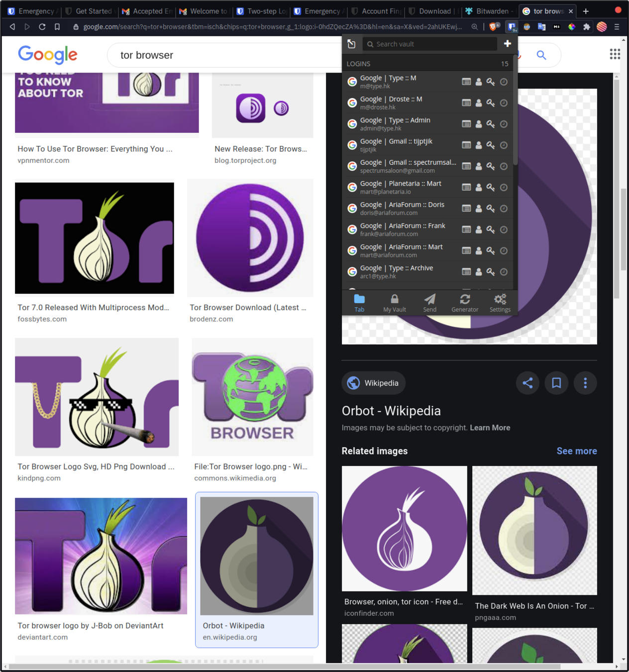Choose the Google | Planetaria :: Mart entry

click(401, 187)
